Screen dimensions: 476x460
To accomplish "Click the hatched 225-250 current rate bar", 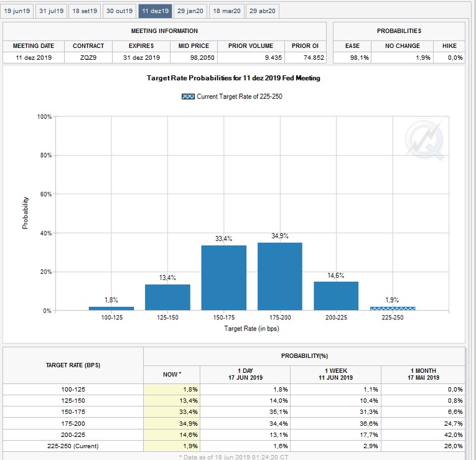I will (x=392, y=308).
